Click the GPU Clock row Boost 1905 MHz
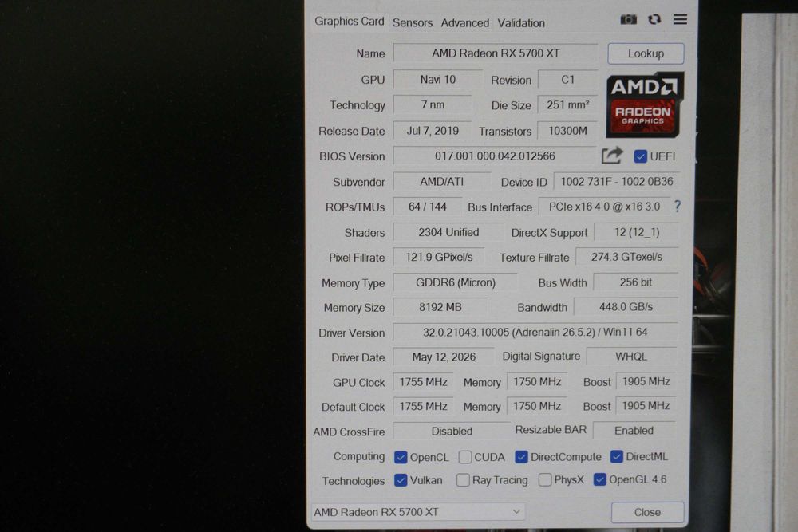Viewport: 798px width, 532px height. [x=646, y=381]
